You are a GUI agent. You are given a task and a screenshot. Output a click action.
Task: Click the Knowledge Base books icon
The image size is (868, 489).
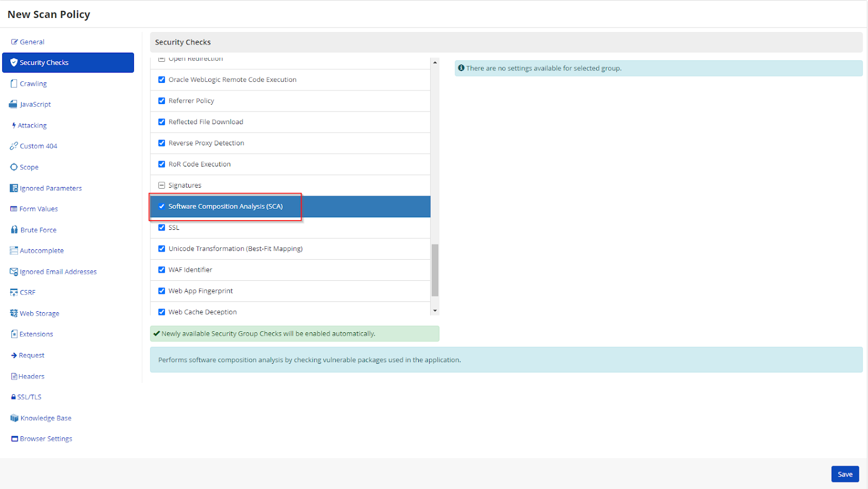point(15,418)
